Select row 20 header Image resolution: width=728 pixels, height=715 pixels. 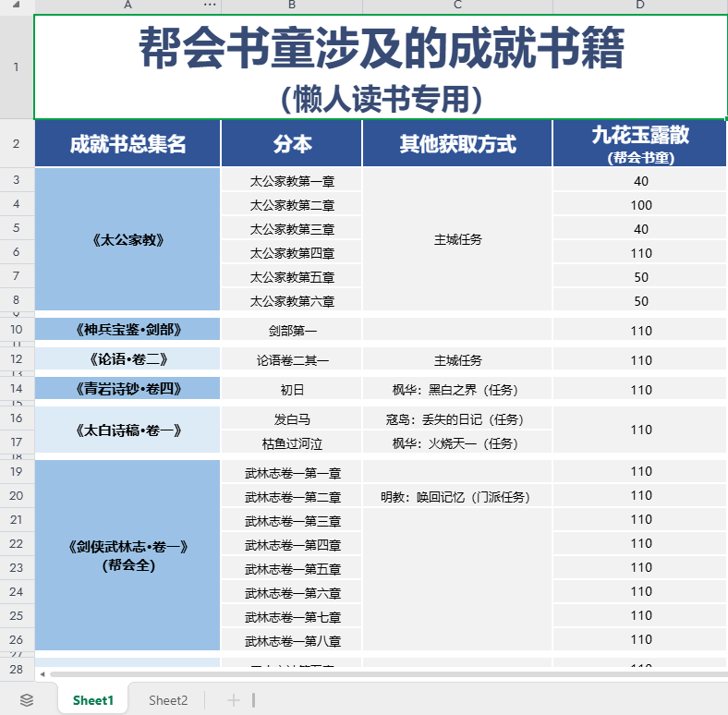pos(17,495)
